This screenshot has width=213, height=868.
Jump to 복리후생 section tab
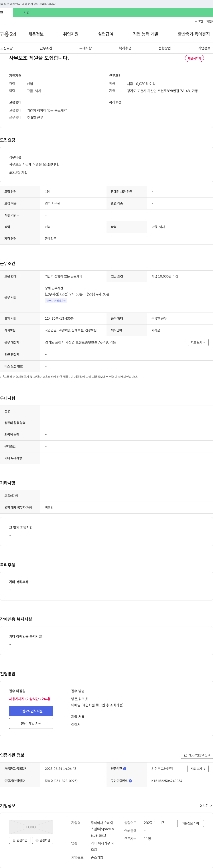125,48
